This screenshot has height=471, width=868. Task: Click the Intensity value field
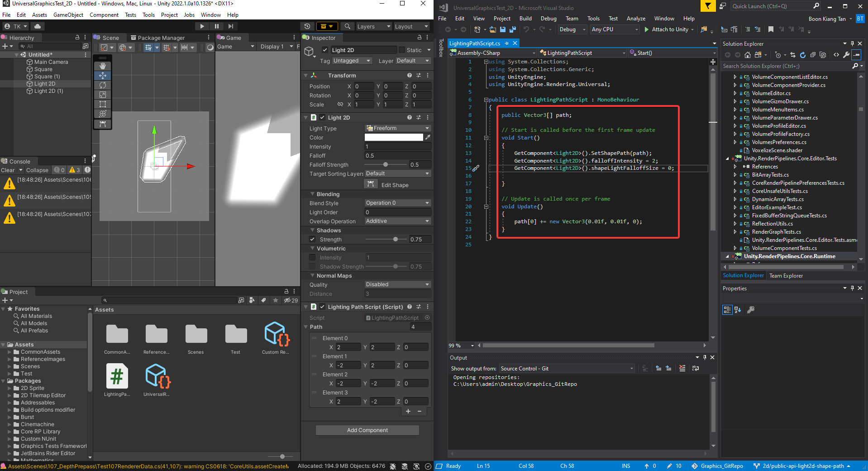point(398,146)
